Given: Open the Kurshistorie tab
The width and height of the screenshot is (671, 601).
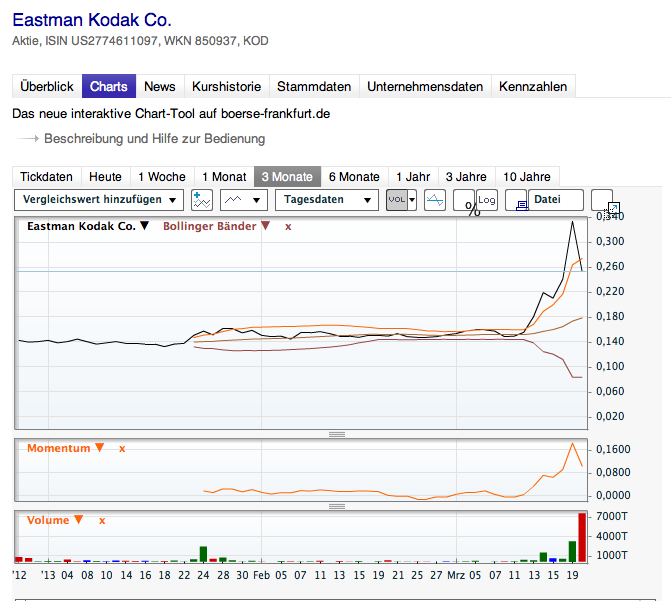Looking at the screenshot, I should pyautogui.click(x=226, y=86).
